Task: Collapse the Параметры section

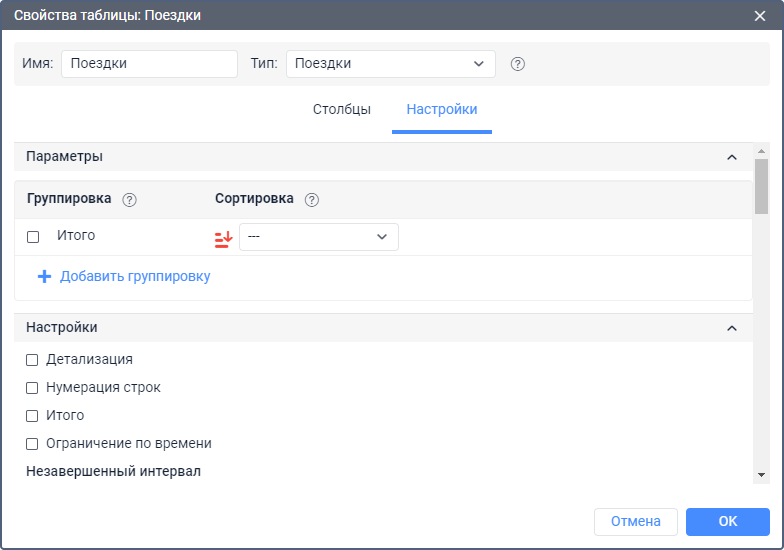Action: tap(731, 157)
